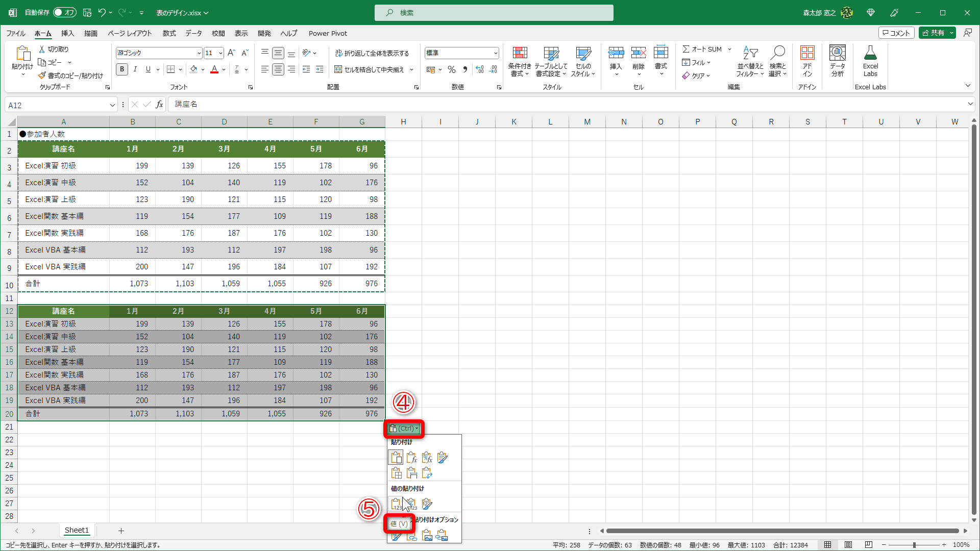This screenshot has width=980, height=551.
Task: Click the percent style icon
Action: pyautogui.click(x=451, y=69)
